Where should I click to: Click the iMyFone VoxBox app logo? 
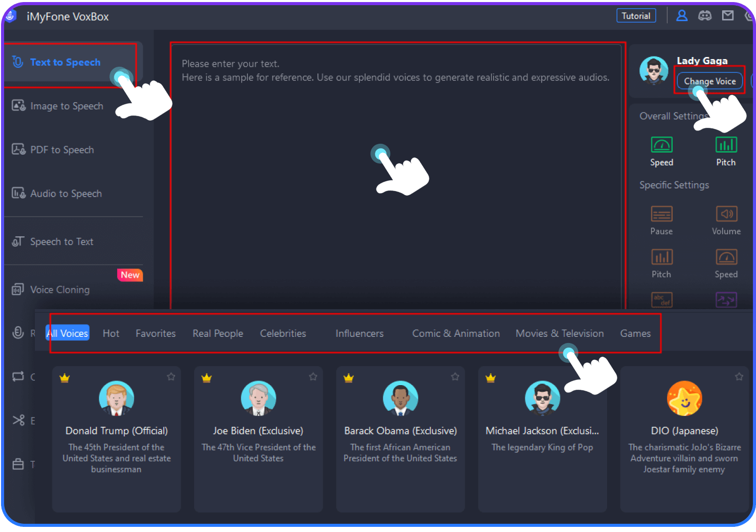click(11, 16)
